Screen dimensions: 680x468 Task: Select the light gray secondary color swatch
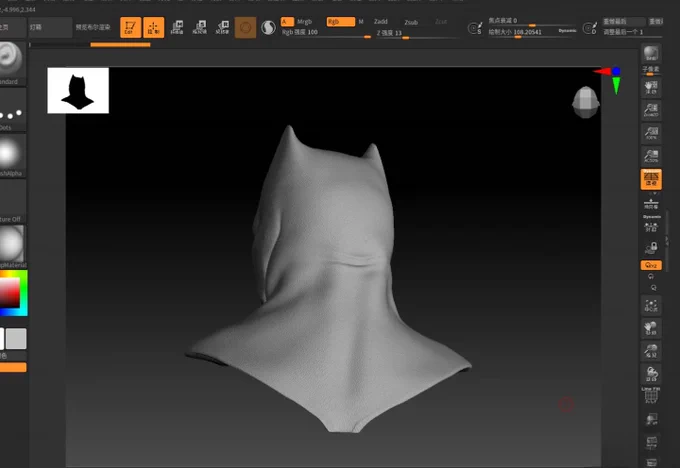pos(16,339)
